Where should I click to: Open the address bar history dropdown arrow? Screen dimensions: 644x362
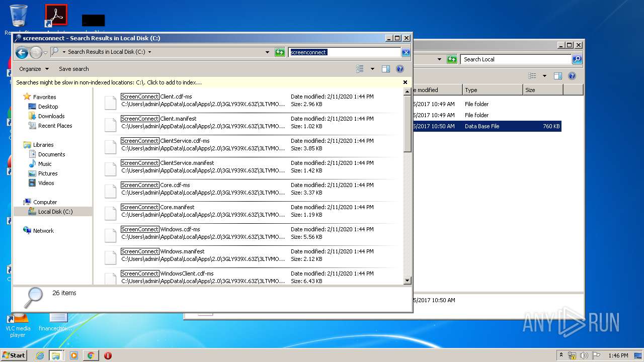point(267,52)
